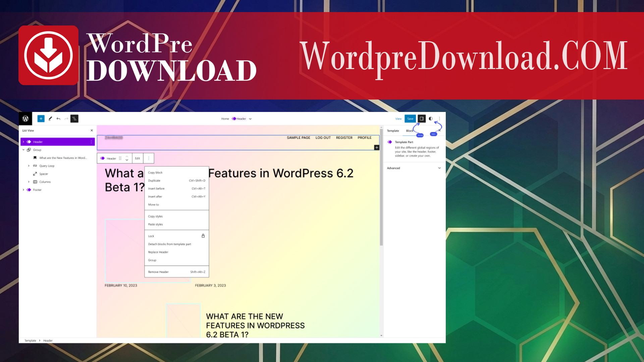Click the FEBRUARY 3, 2023 date
Screen dimensions: 644x362
point(210,286)
